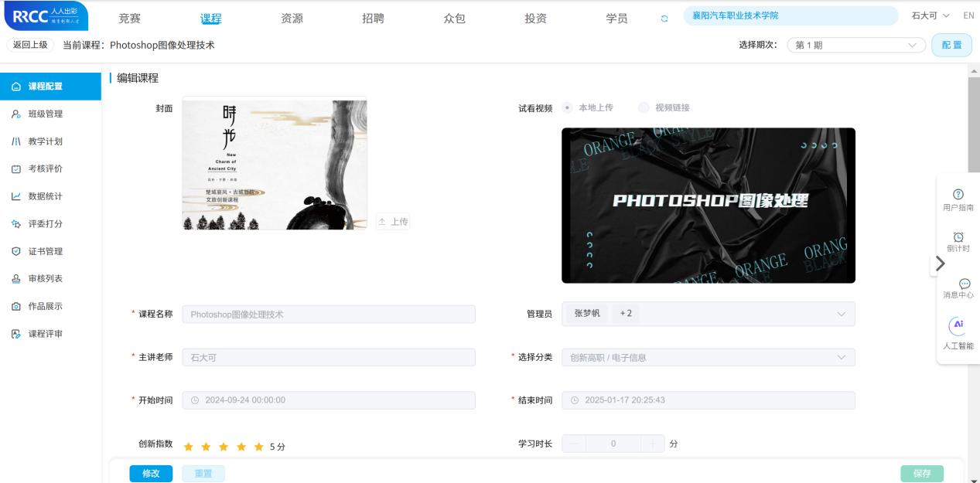Viewport: 980px width, 483px height.
Task: Click the refresh icon beside 学员
Action: [662, 17]
